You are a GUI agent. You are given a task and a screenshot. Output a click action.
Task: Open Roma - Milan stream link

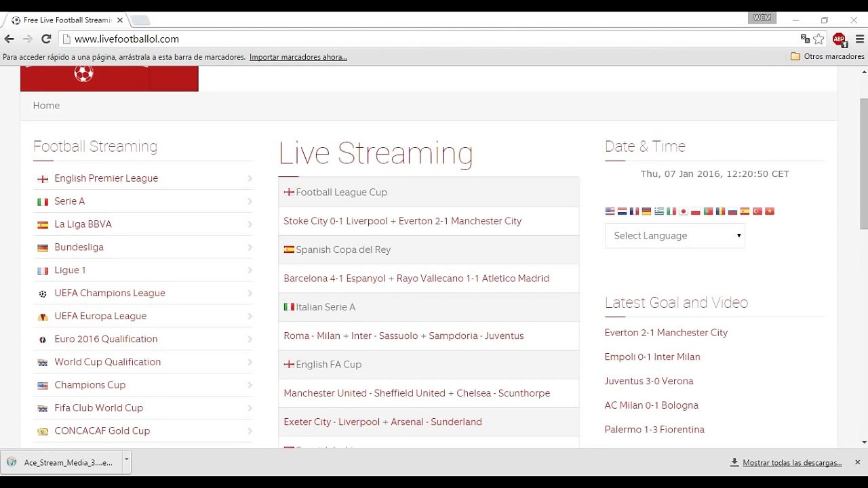pos(312,335)
